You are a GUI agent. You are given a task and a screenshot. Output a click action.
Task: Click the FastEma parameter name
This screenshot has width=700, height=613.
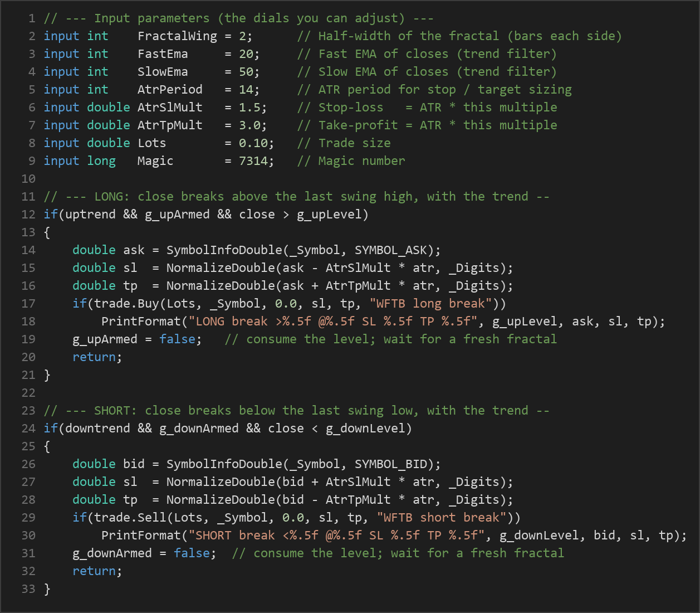click(x=163, y=54)
